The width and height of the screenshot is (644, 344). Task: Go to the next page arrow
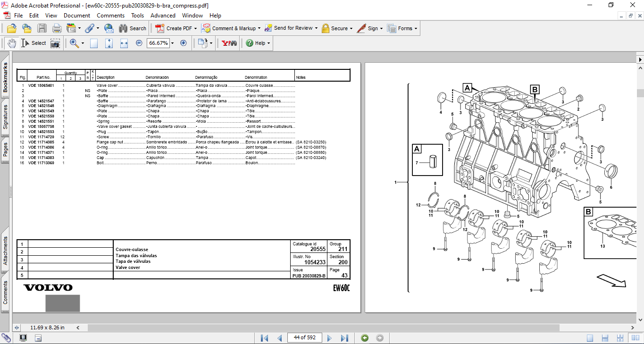[329, 338]
